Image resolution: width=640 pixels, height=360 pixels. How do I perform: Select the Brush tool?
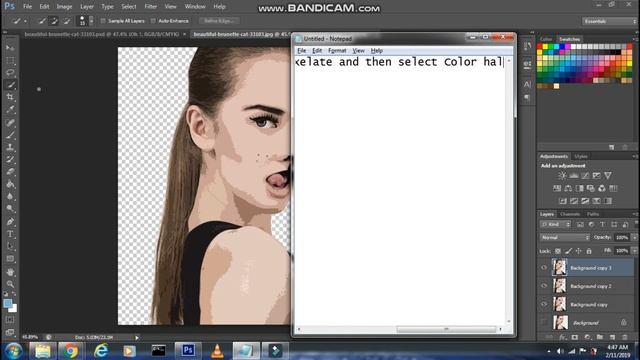(10, 135)
